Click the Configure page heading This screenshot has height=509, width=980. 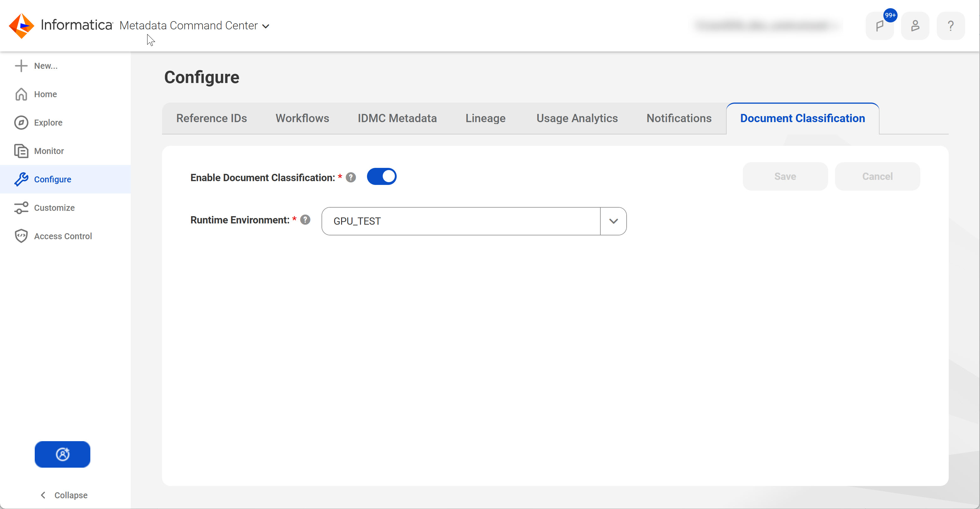[201, 78]
